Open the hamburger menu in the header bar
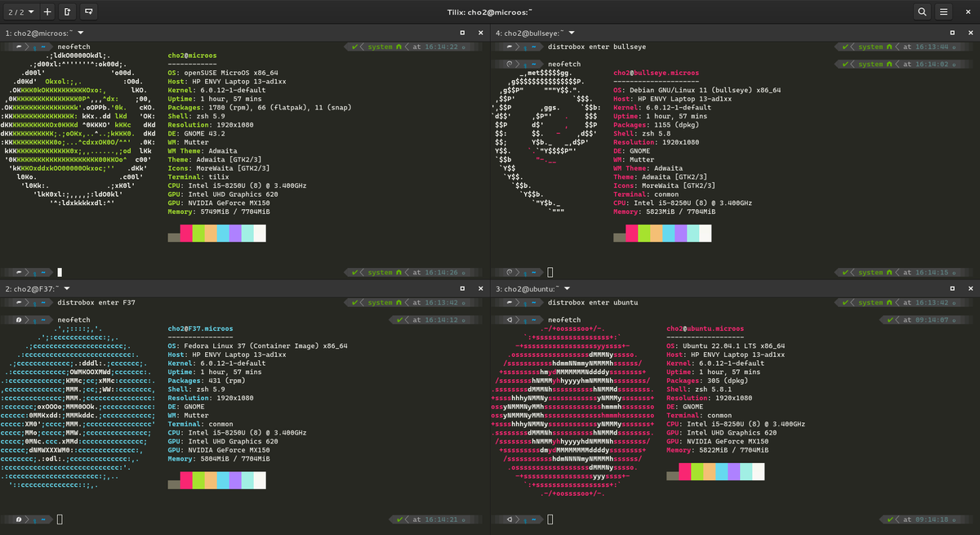This screenshot has height=535, width=980. [945, 11]
